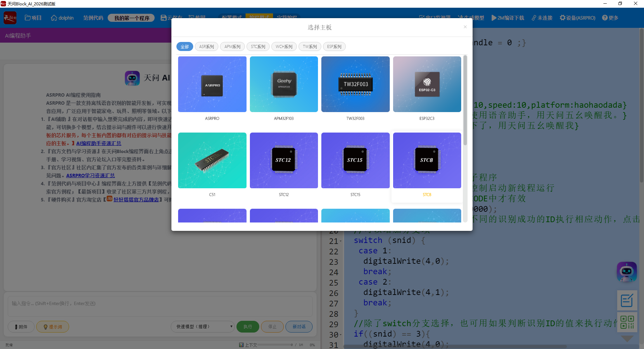Expand the 快速模型（推理）dropdown

203,327
